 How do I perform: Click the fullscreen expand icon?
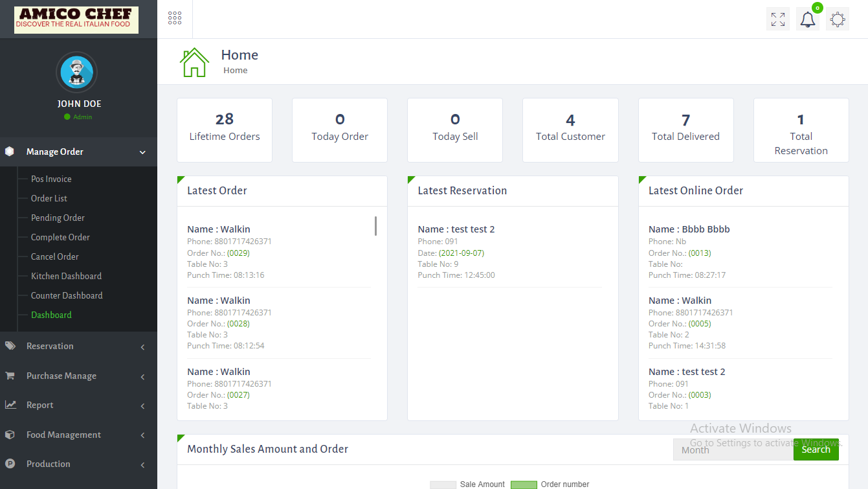(777, 19)
